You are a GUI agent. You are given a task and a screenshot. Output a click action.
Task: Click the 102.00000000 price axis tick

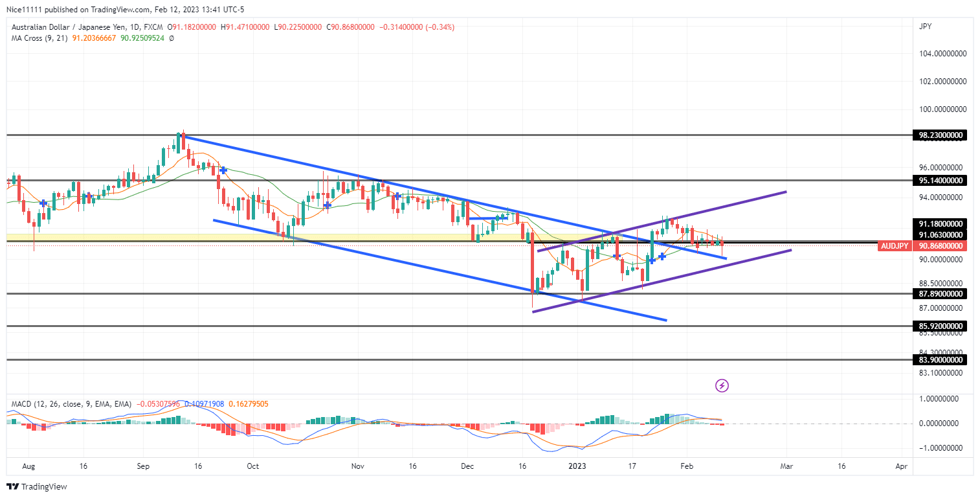pos(942,82)
